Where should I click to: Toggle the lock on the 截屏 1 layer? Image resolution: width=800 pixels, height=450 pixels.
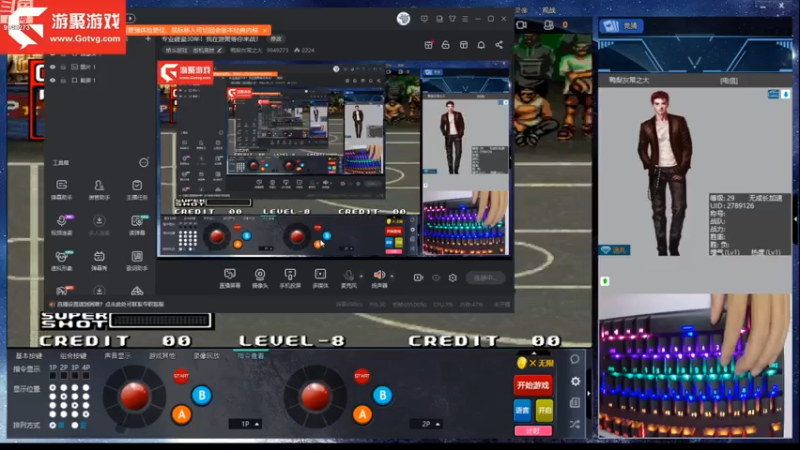pyautogui.click(x=63, y=80)
